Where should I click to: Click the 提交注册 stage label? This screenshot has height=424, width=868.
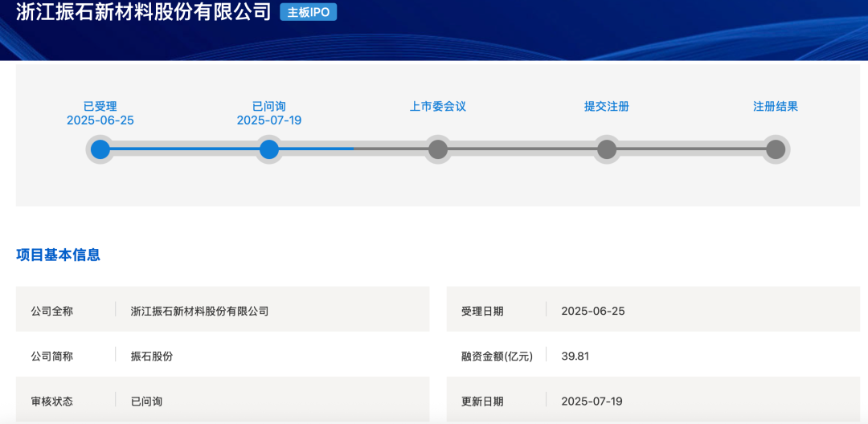coord(607,107)
